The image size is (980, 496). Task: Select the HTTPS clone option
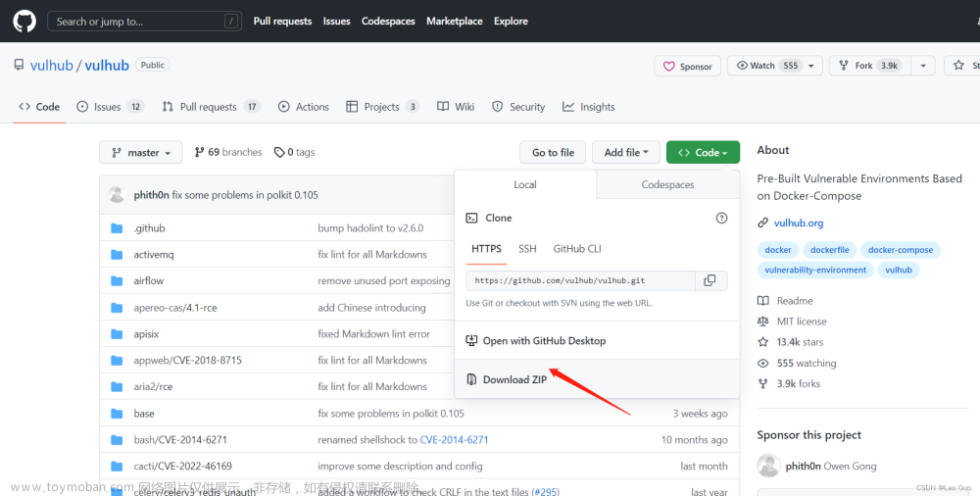click(486, 249)
